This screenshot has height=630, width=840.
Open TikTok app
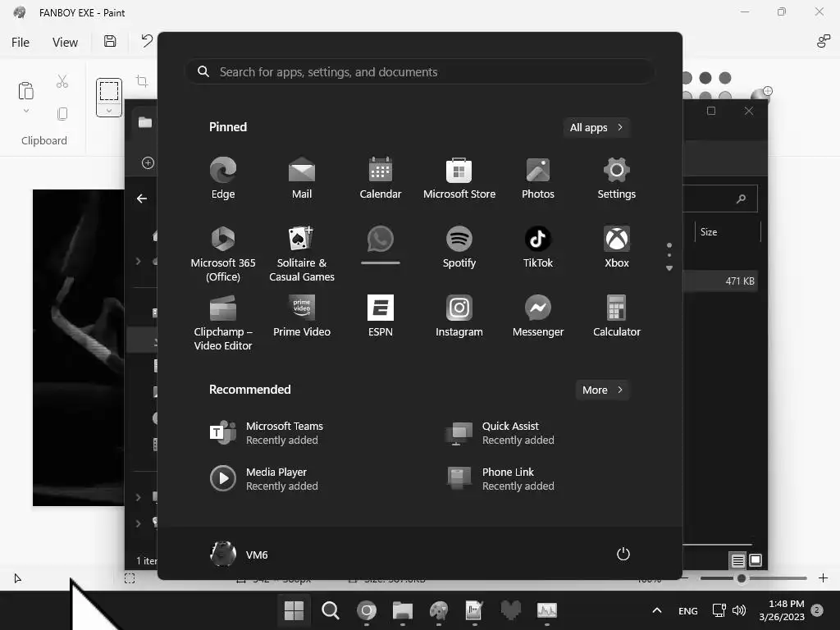[538, 247]
